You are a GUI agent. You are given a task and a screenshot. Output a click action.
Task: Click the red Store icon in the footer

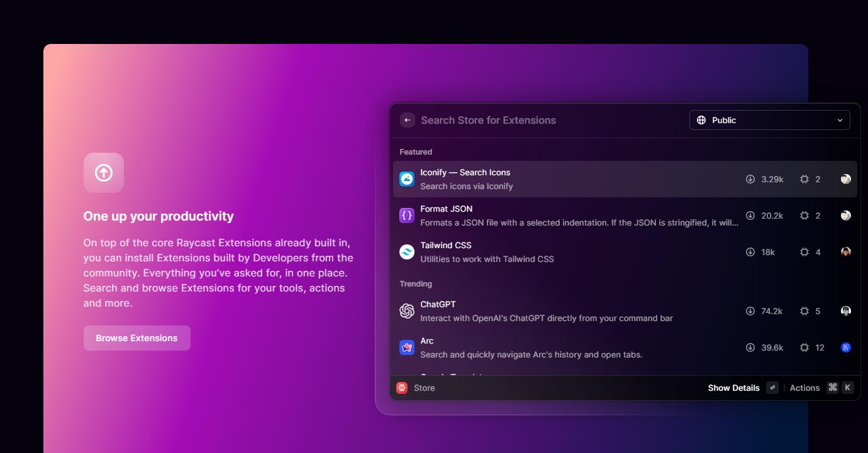(x=402, y=388)
